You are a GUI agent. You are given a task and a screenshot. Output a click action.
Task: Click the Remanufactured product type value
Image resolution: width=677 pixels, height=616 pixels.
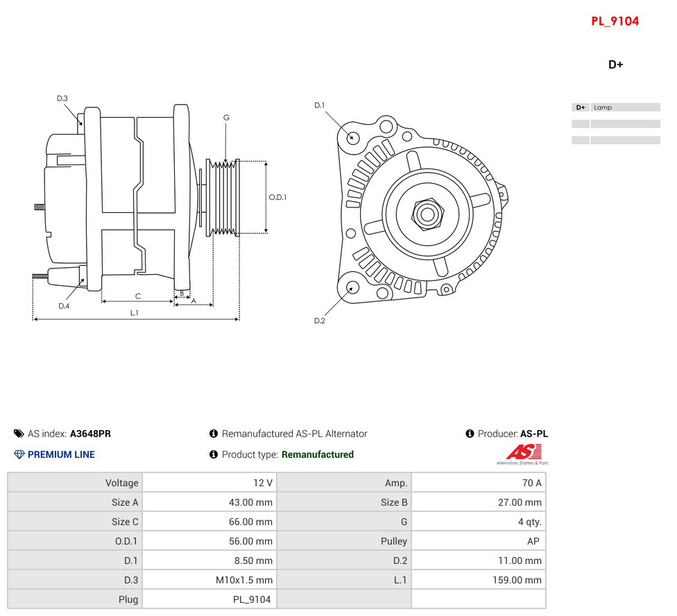[x=318, y=454]
